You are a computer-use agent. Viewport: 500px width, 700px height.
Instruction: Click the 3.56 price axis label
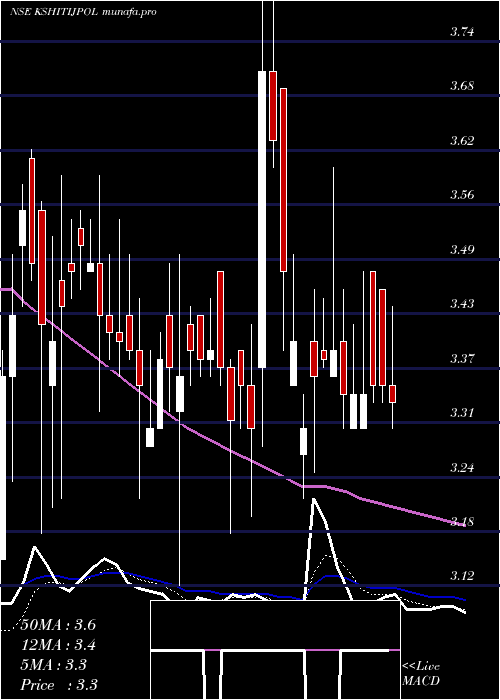click(x=462, y=195)
